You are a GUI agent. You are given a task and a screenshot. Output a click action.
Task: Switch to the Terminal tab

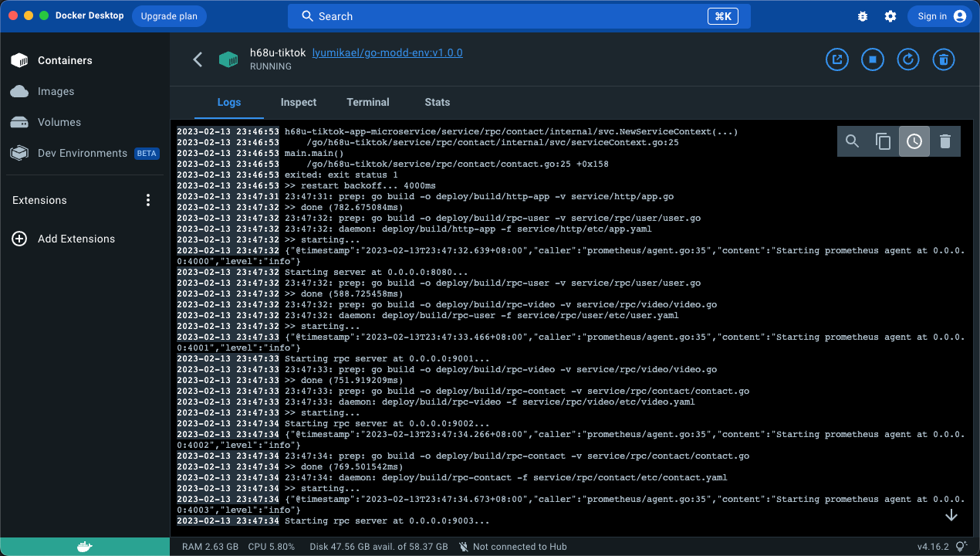pos(368,102)
